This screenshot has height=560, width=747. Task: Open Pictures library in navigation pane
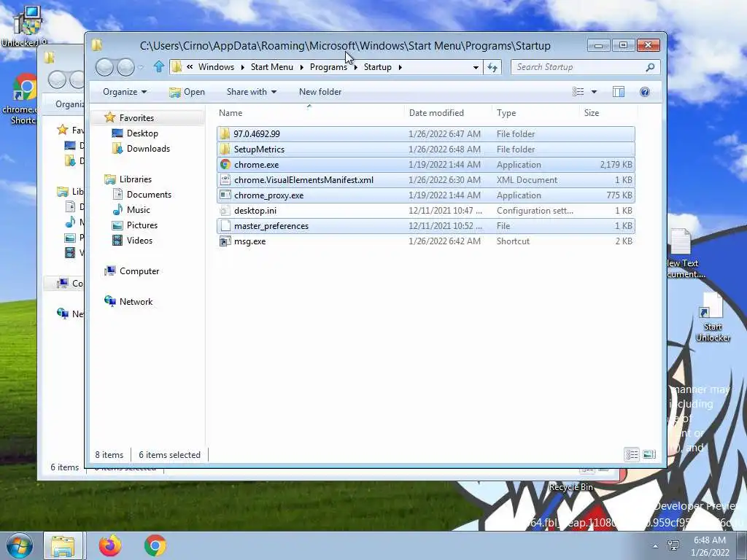(x=142, y=225)
